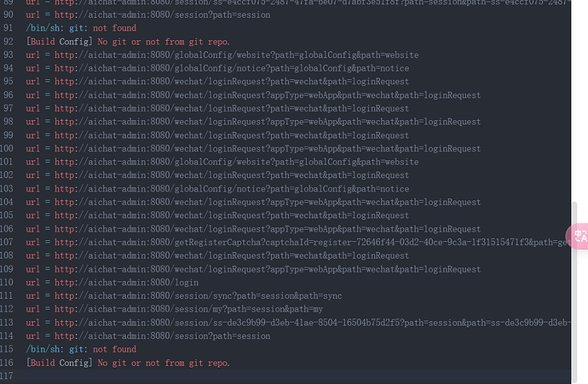The width and height of the screenshot is (588, 384).
Task: Click the Build Config message on line 92
Action: click(128, 42)
